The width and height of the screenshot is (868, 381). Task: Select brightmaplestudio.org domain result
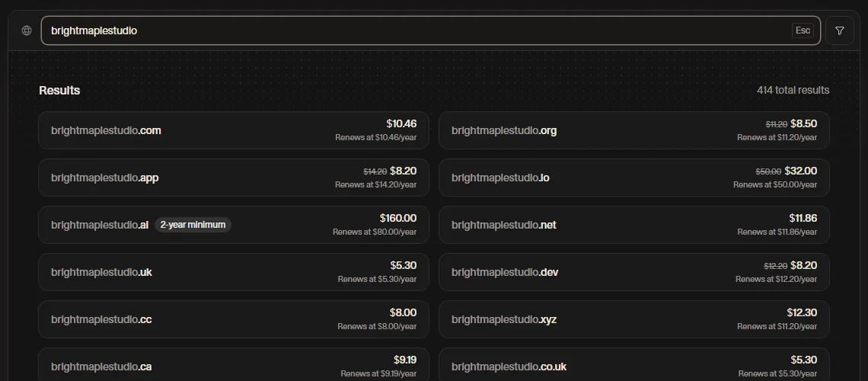pyautogui.click(x=633, y=130)
